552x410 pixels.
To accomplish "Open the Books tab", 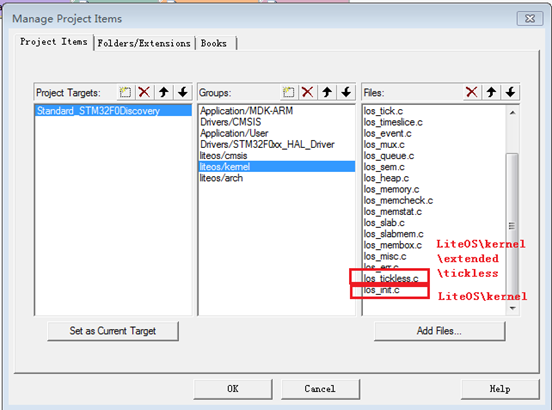I will [214, 43].
